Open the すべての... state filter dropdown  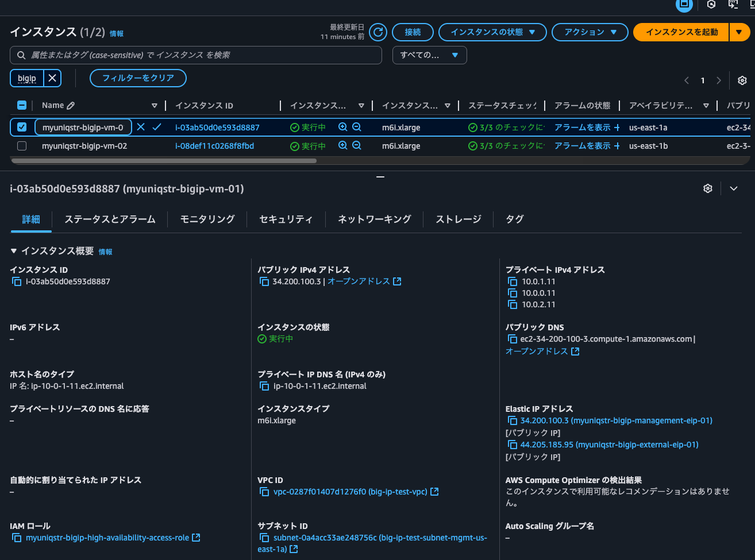tap(430, 55)
